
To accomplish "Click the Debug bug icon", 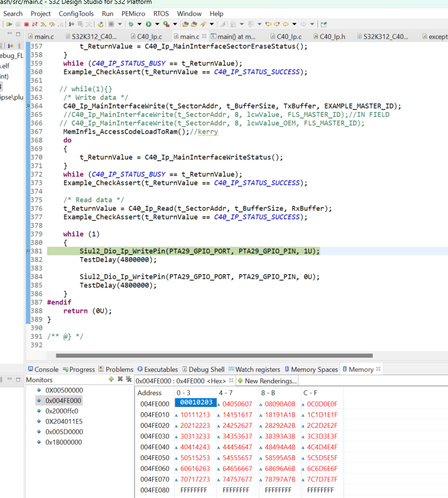I will click(131, 24).
